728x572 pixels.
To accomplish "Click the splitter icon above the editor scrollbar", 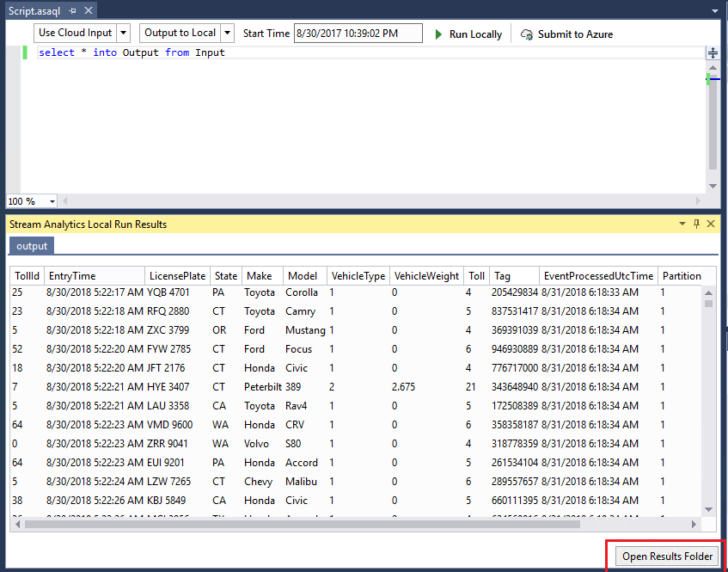I will 713,52.
